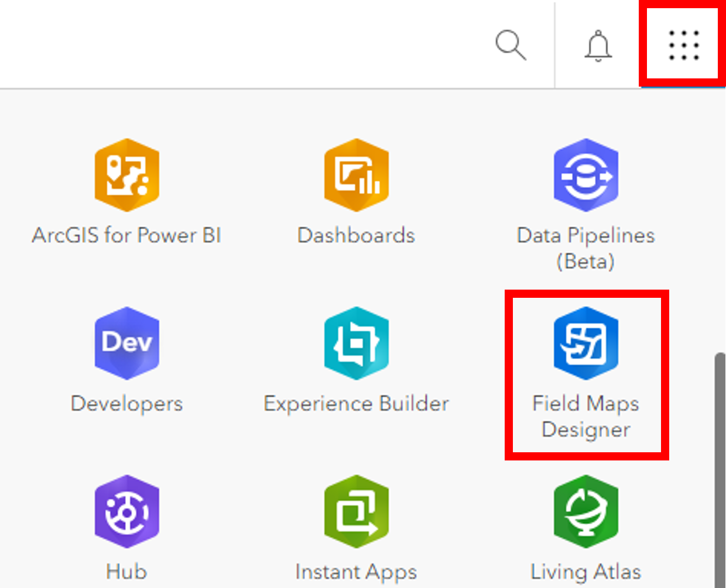726x588 pixels.
Task: Open the app launcher grid
Action: tap(683, 43)
